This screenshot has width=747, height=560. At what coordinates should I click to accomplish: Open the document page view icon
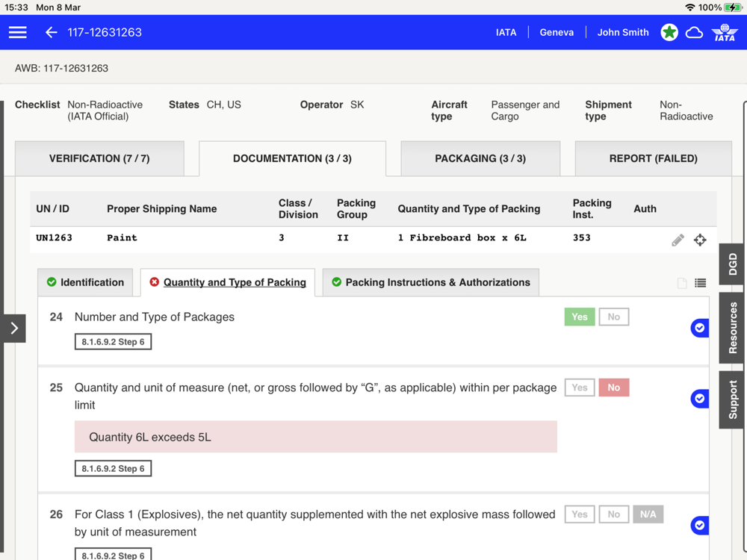pyautogui.click(x=682, y=283)
